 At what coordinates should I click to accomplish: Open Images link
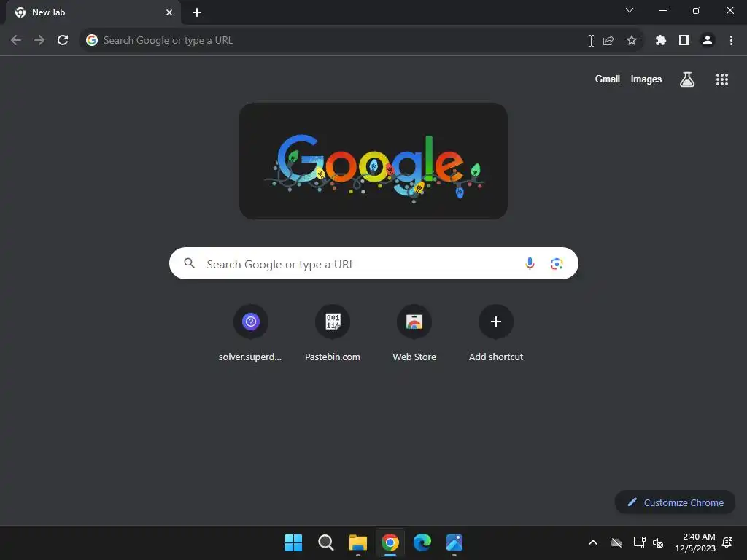[x=646, y=79]
